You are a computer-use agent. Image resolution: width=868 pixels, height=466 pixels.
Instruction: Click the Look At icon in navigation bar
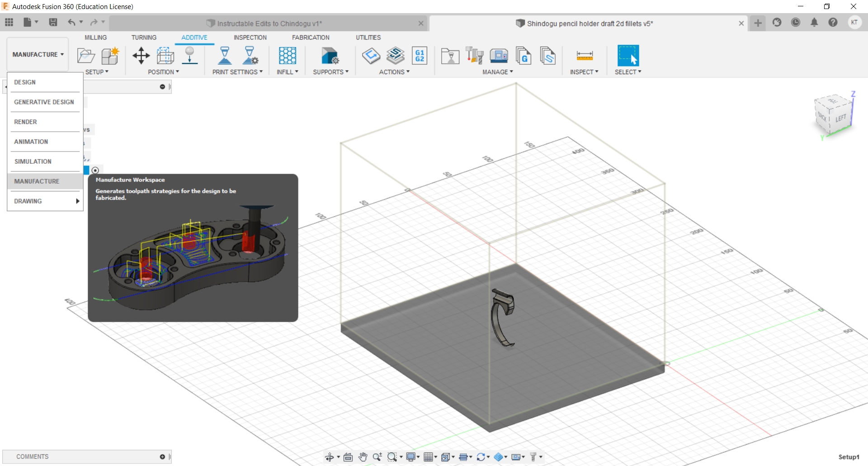pos(348,457)
